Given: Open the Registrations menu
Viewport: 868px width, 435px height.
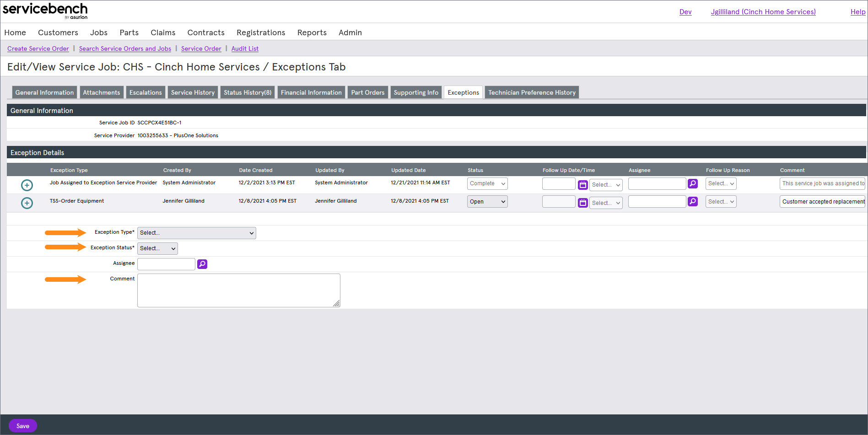Looking at the screenshot, I should [261, 32].
